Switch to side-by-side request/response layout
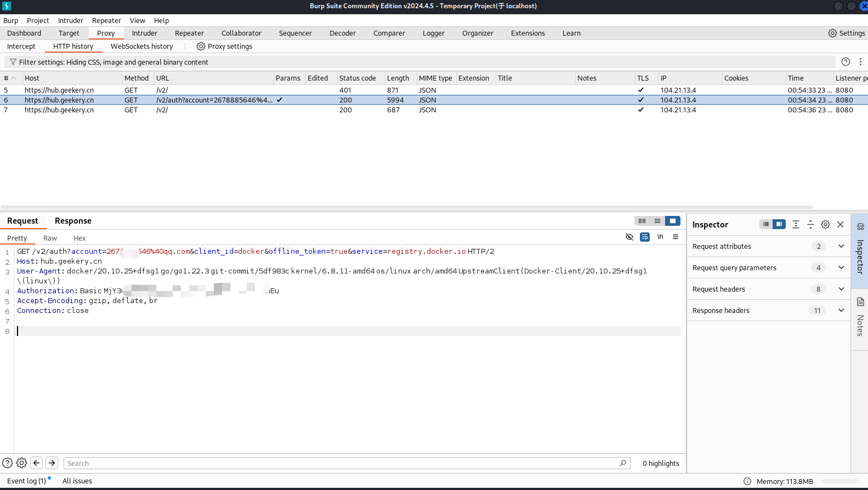 click(x=642, y=221)
